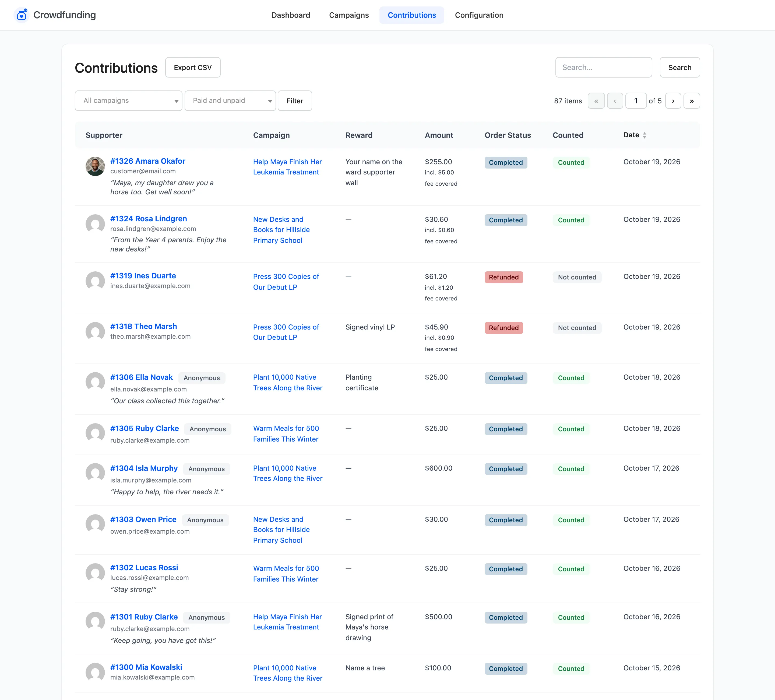The height and width of the screenshot is (700, 775).
Task: Click the Export CSV button
Action: [193, 67]
